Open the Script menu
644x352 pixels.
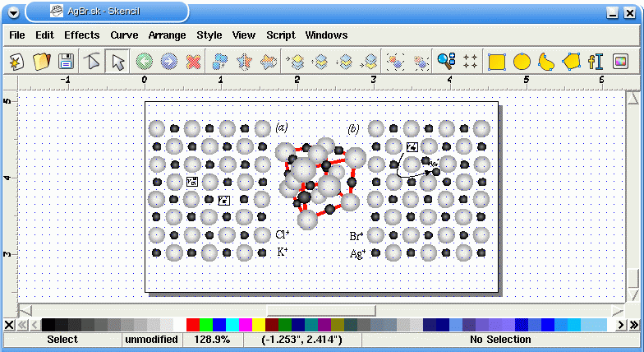pos(281,35)
